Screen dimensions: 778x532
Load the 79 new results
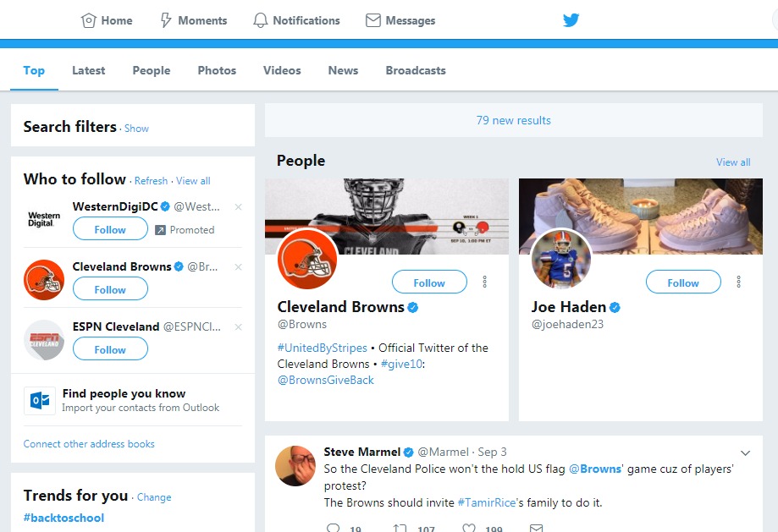coord(513,120)
